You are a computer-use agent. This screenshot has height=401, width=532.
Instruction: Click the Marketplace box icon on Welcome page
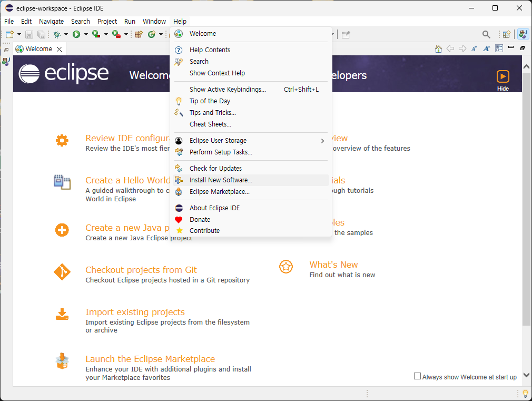pyautogui.click(x=62, y=361)
